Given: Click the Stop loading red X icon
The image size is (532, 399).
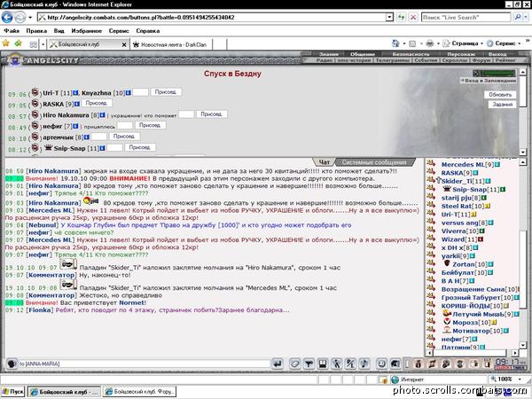Looking at the screenshot, I should pyautogui.click(x=413, y=17).
